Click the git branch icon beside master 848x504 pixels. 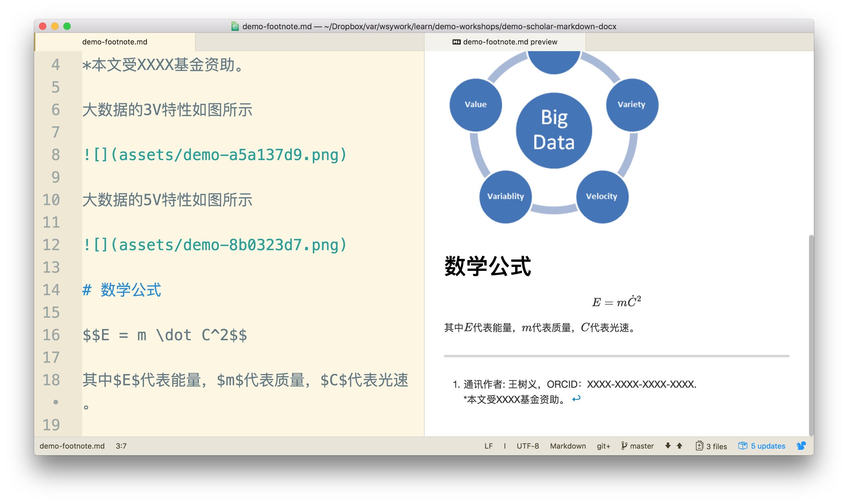coord(624,446)
